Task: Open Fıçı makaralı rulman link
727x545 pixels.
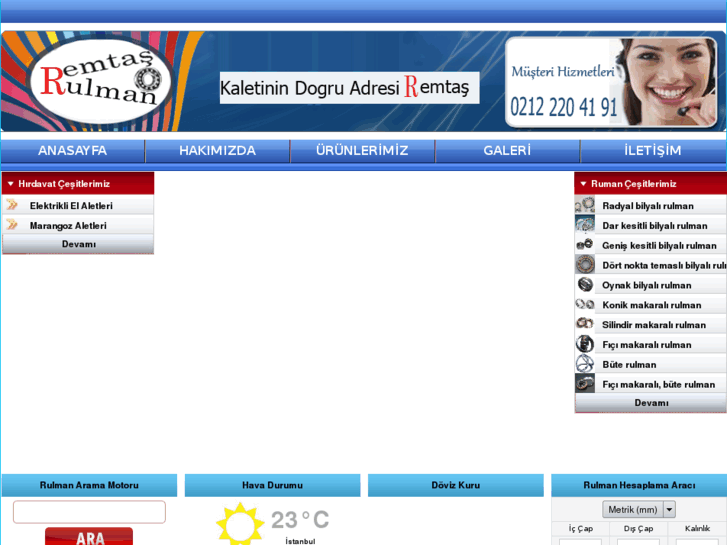Action: point(646,345)
